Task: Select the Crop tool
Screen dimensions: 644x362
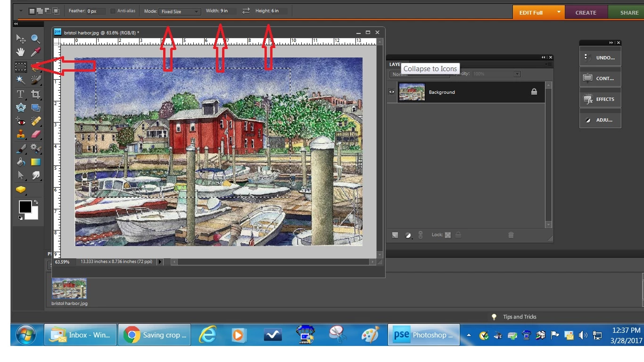Action: point(35,94)
